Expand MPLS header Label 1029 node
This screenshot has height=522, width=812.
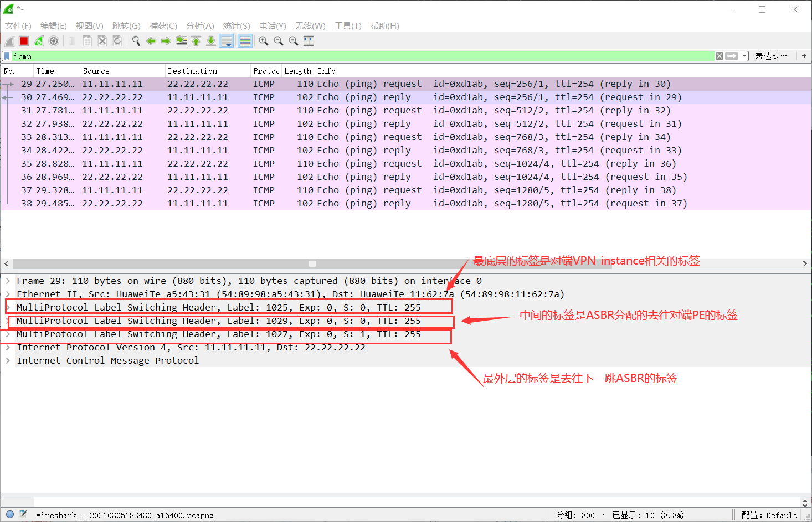tap(8, 321)
